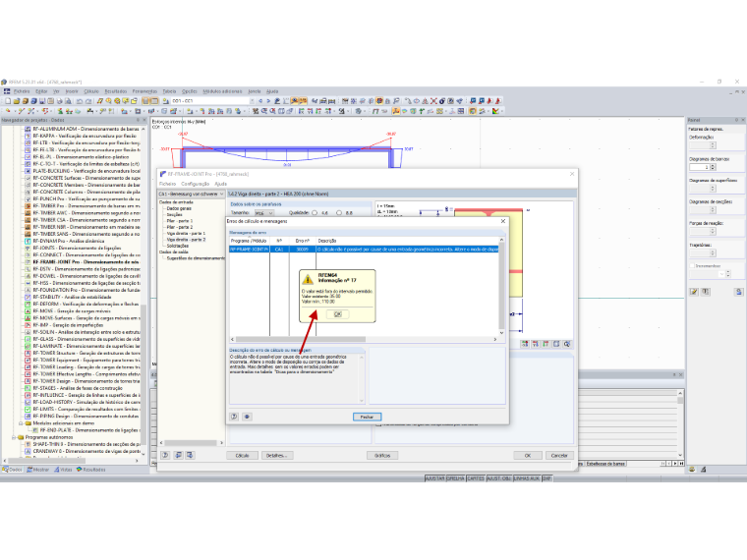Click Cancelar in RF-FRAME-JOINT Pro window

coord(559,456)
